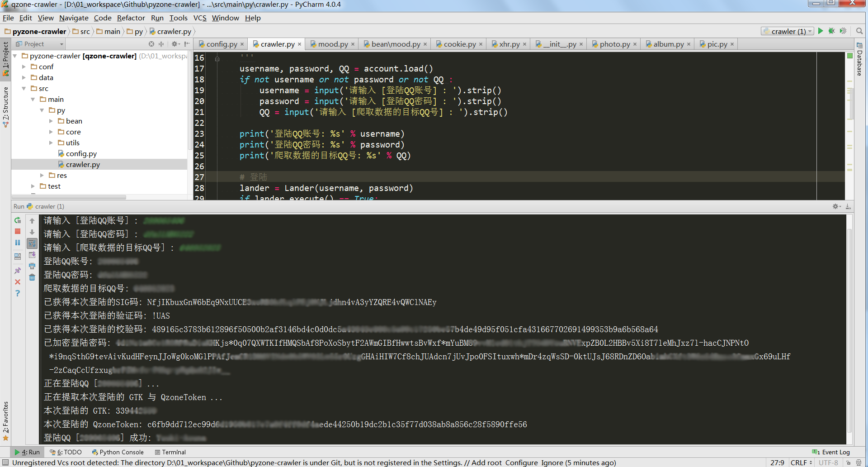Open Project panel gear settings
The height and width of the screenshot is (467, 868).
(175, 44)
